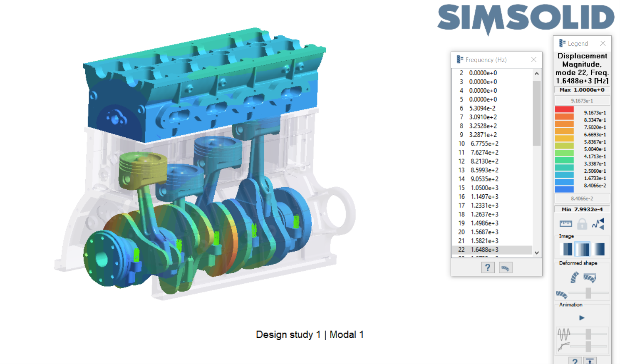Click the darkest blue bottom legend swatch

pyautogui.click(x=564, y=189)
